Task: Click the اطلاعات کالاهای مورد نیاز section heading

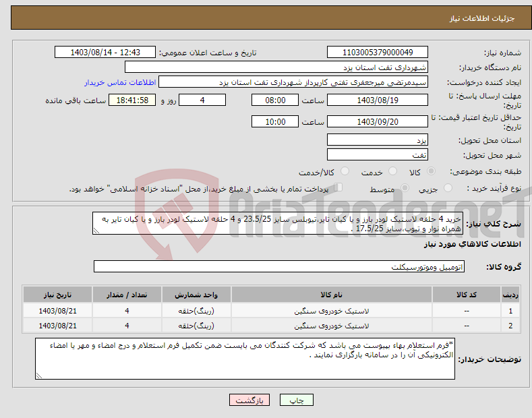Action: click(x=472, y=244)
